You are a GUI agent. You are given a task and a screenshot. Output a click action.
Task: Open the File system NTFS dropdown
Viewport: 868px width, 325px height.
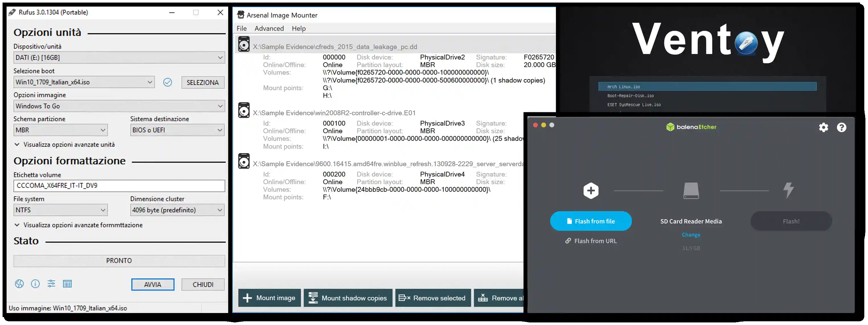click(x=60, y=210)
